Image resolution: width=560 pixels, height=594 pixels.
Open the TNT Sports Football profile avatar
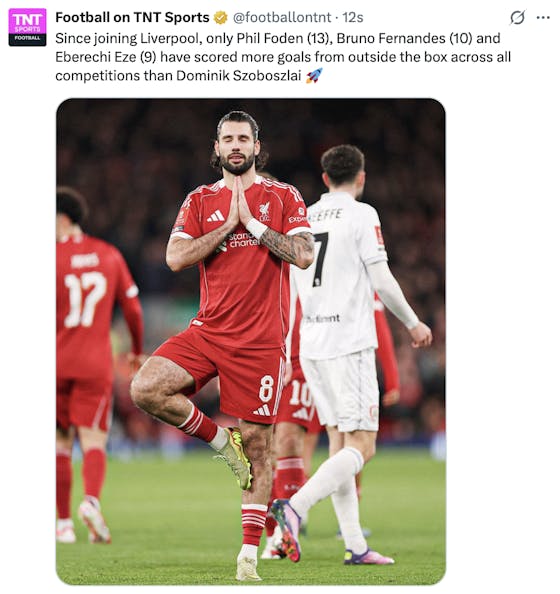27,27
